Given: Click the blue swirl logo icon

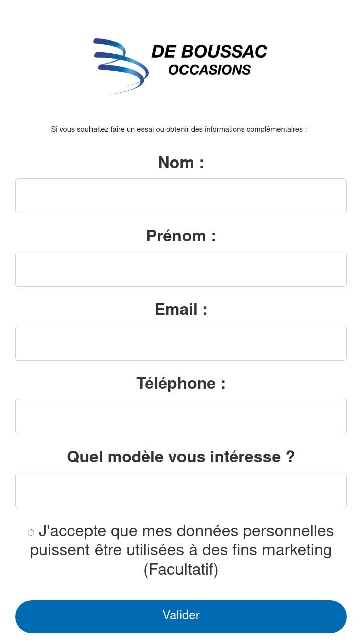Looking at the screenshot, I should 121,65.
